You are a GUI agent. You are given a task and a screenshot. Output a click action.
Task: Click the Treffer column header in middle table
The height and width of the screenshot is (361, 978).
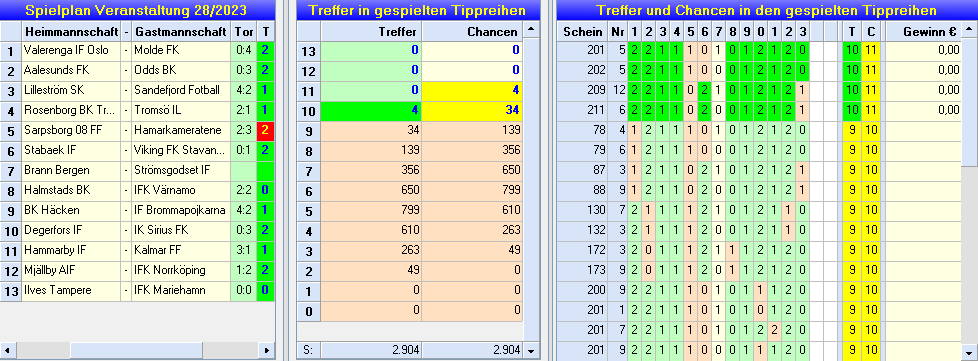pos(371,32)
